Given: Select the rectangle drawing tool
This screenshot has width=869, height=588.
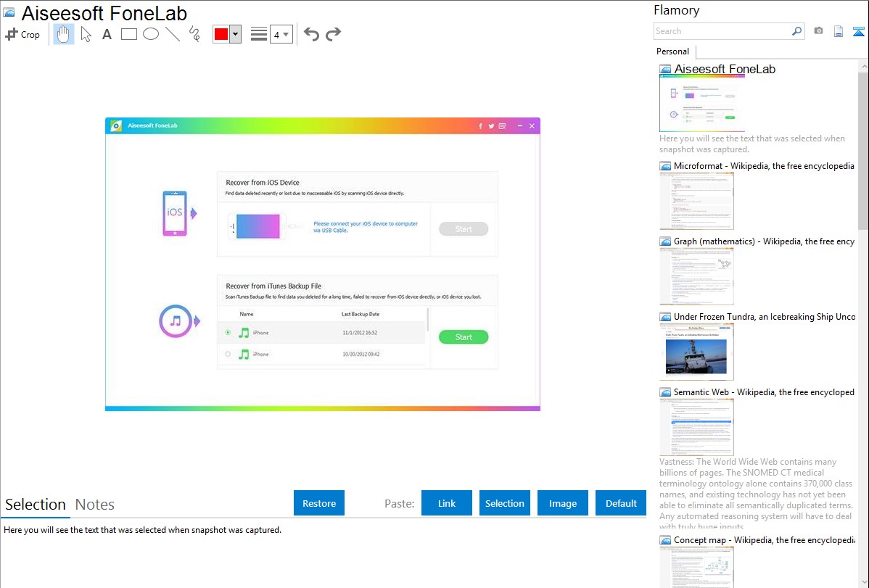Looking at the screenshot, I should [128, 34].
